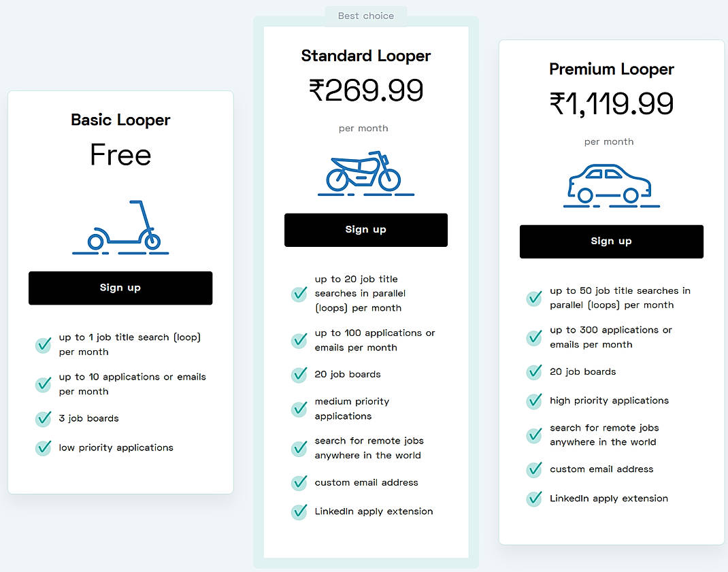728x572 pixels.
Task: Click Sign up on the Standard Looper plan
Action: (x=365, y=229)
